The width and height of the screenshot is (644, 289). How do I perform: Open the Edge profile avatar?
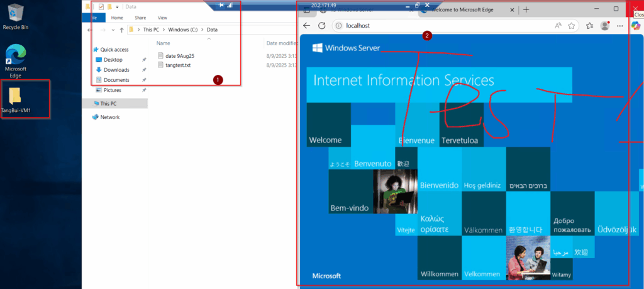pyautogui.click(x=604, y=25)
